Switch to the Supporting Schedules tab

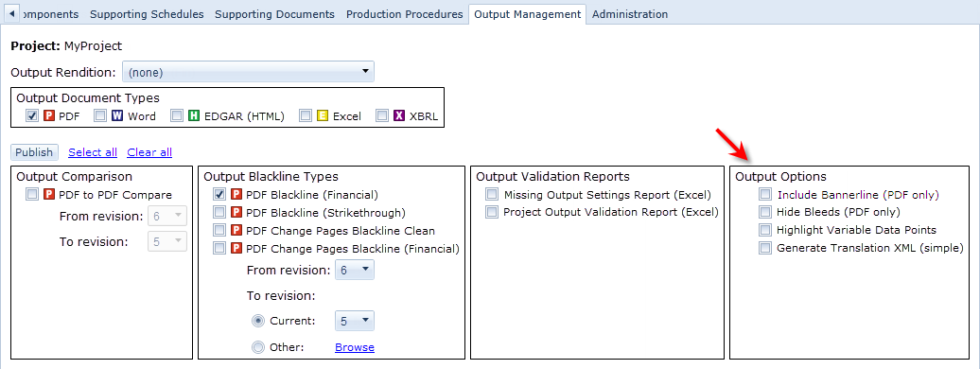[x=147, y=14]
